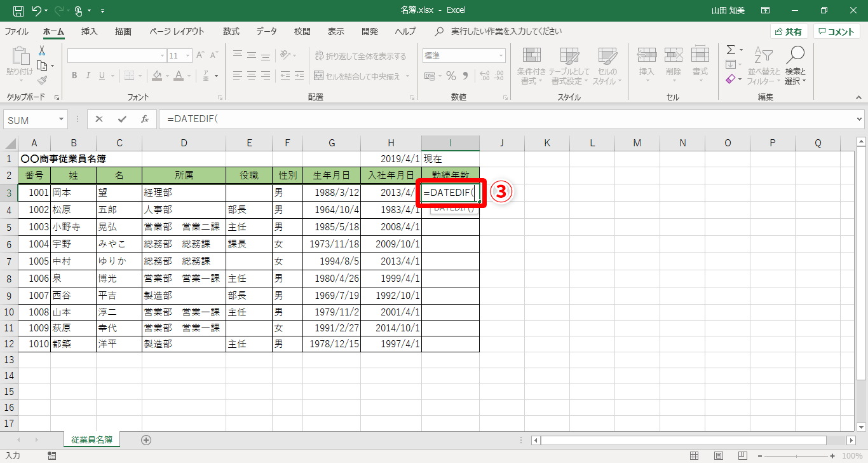Decrease font size with the smaller A icon

pos(215,55)
